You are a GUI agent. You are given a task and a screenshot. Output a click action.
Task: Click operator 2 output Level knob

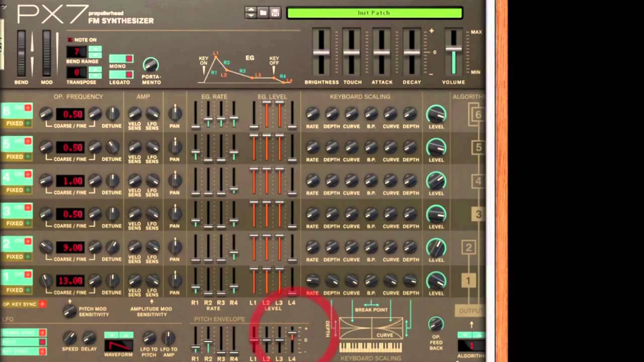pyautogui.click(x=436, y=248)
